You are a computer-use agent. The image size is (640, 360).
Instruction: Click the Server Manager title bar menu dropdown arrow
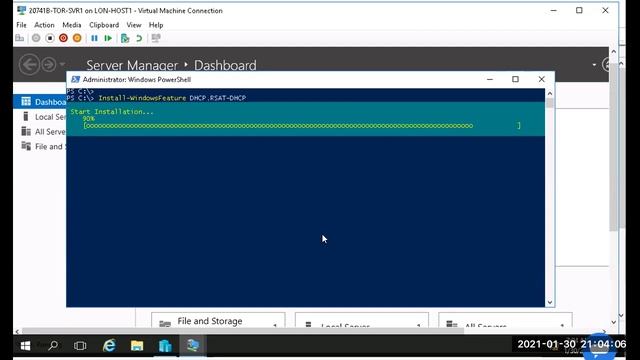(594, 64)
